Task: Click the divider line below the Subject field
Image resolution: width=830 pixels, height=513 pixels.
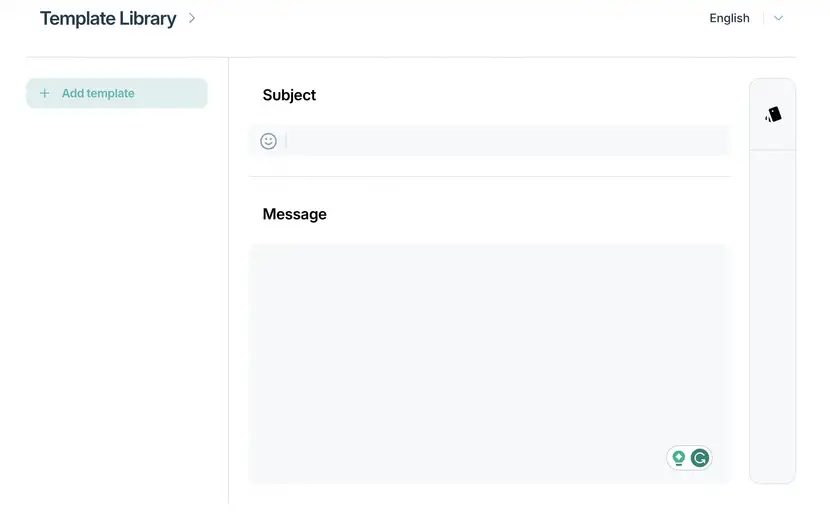Action: point(490,176)
